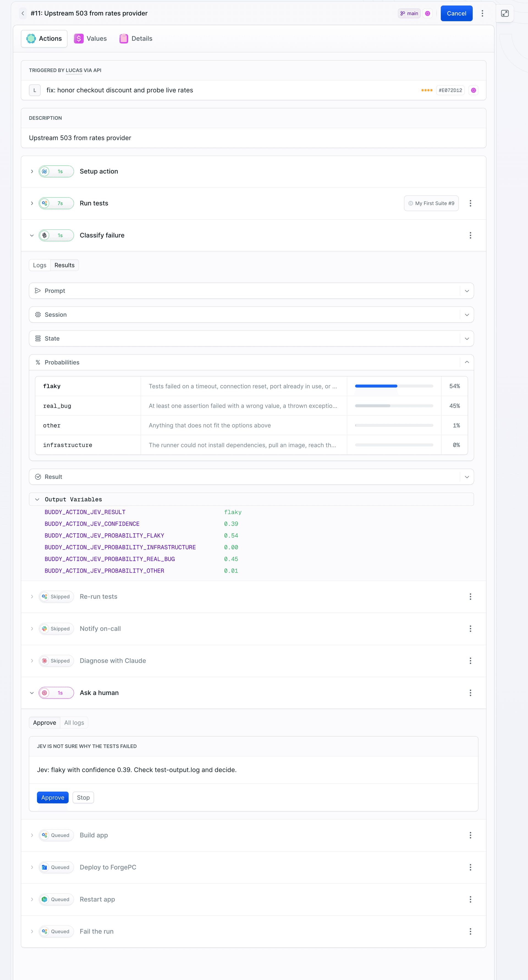
Task: Select the Results tab under Classify failure
Action: (x=64, y=265)
